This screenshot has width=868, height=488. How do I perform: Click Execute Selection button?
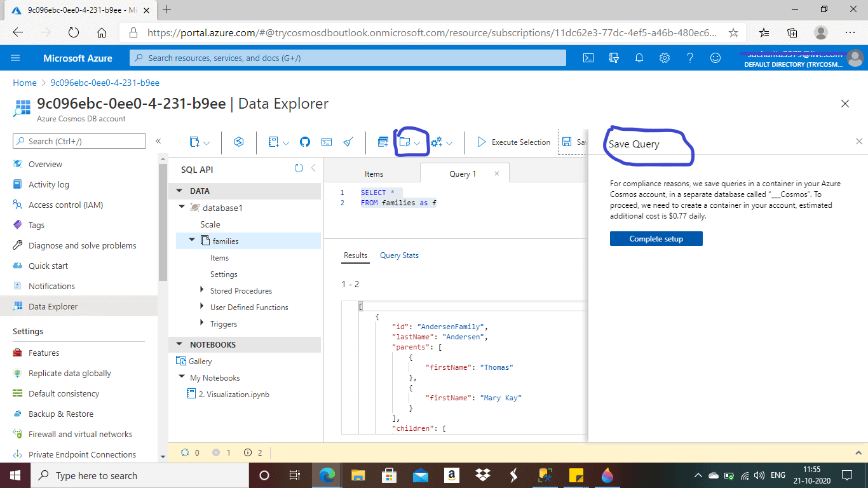[513, 142]
